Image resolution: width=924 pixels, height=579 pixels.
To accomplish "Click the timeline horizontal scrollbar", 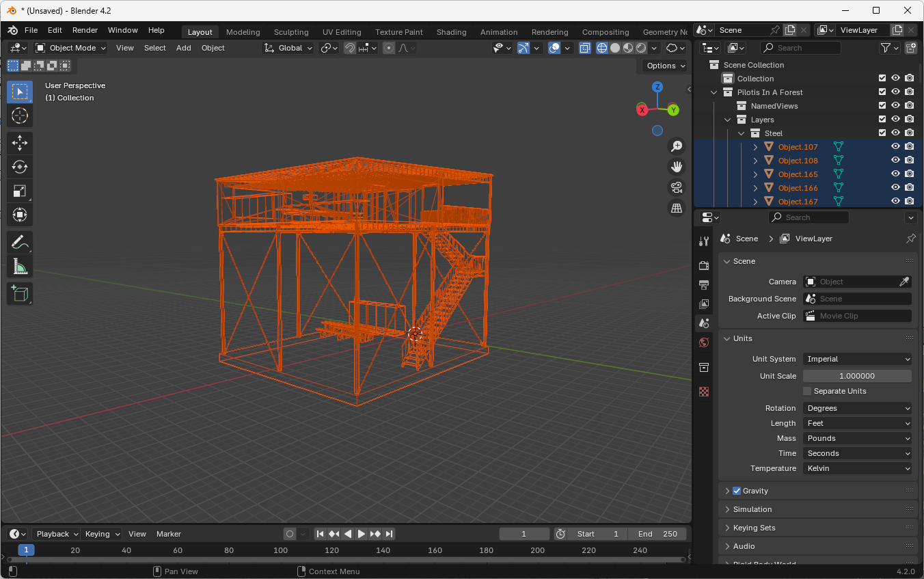I will point(345,559).
